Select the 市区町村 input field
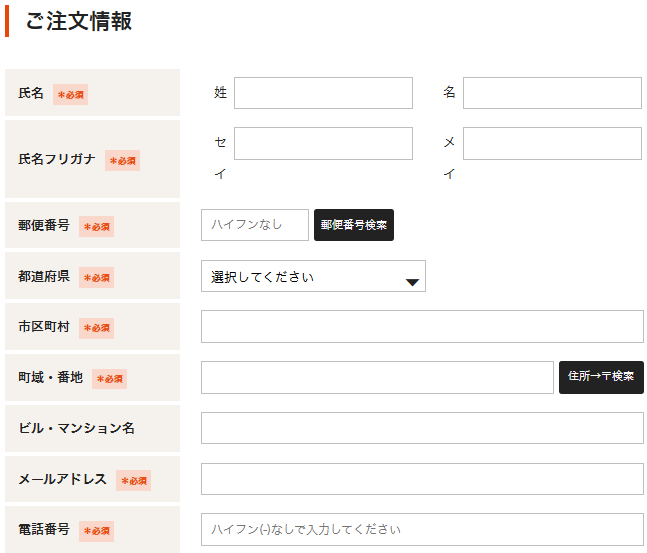Screen dimensions: 647x553 (x=422, y=326)
